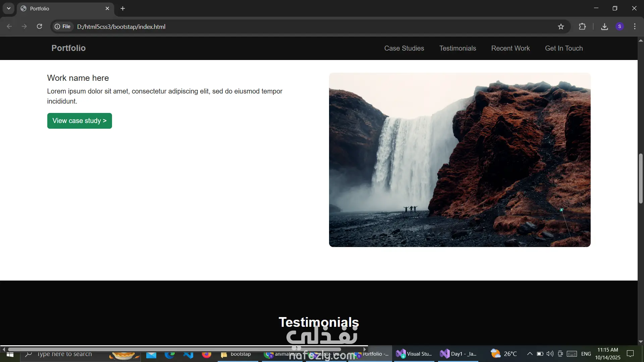The width and height of the screenshot is (644, 362).
Task: Open Recent Work nav link
Action: point(510,48)
